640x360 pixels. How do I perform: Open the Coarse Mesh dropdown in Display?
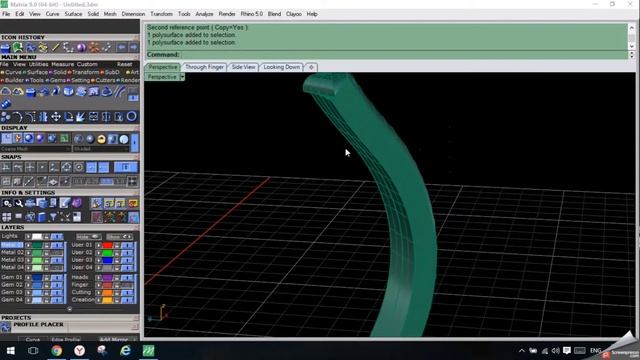tap(36, 149)
